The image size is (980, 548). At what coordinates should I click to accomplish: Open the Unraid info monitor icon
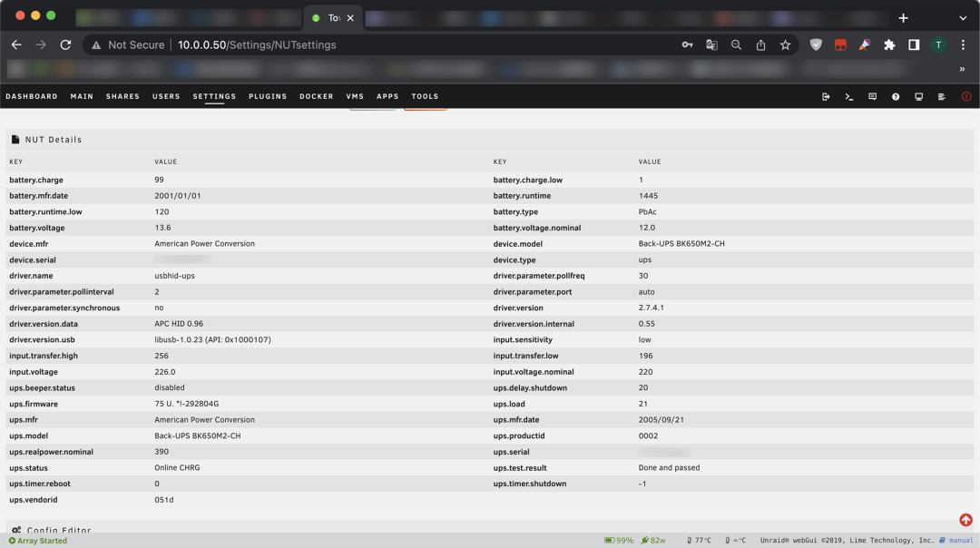918,97
